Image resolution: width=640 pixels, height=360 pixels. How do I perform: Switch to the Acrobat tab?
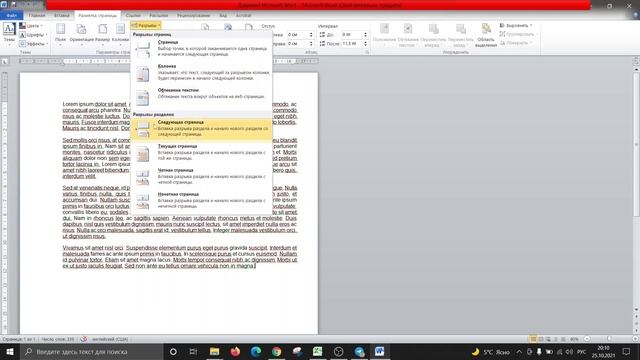click(244, 15)
